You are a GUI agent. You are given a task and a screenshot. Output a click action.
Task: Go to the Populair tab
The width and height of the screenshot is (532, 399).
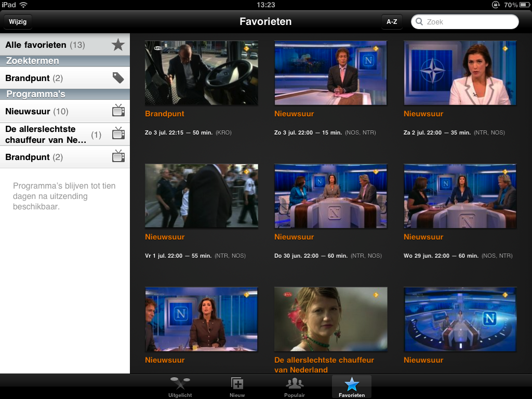tap(295, 387)
